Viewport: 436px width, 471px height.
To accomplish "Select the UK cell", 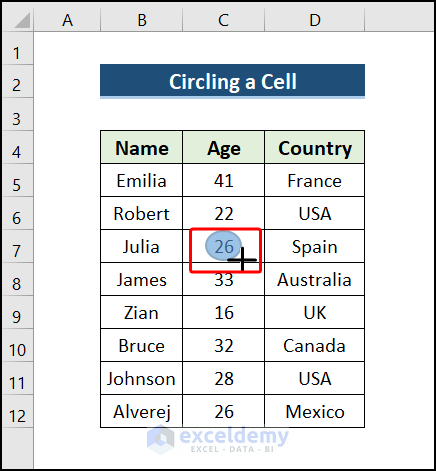I will (x=315, y=312).
